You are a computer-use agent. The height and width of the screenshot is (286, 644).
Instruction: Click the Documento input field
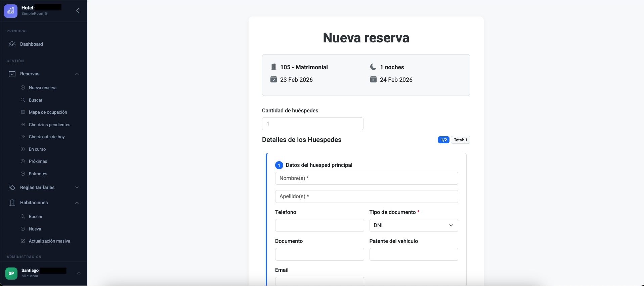(x=319, y=254)
